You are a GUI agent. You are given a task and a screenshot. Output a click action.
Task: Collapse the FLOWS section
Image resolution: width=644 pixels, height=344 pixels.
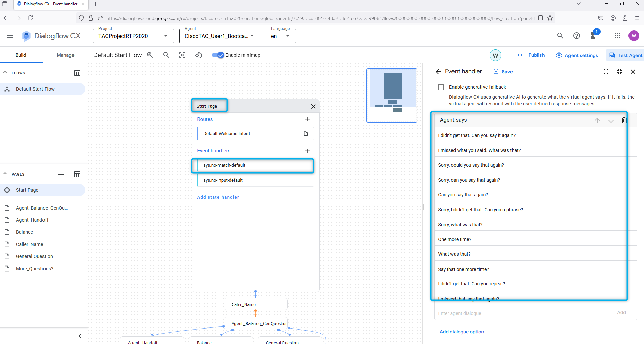pyautogui.click(x=5, y=73)
